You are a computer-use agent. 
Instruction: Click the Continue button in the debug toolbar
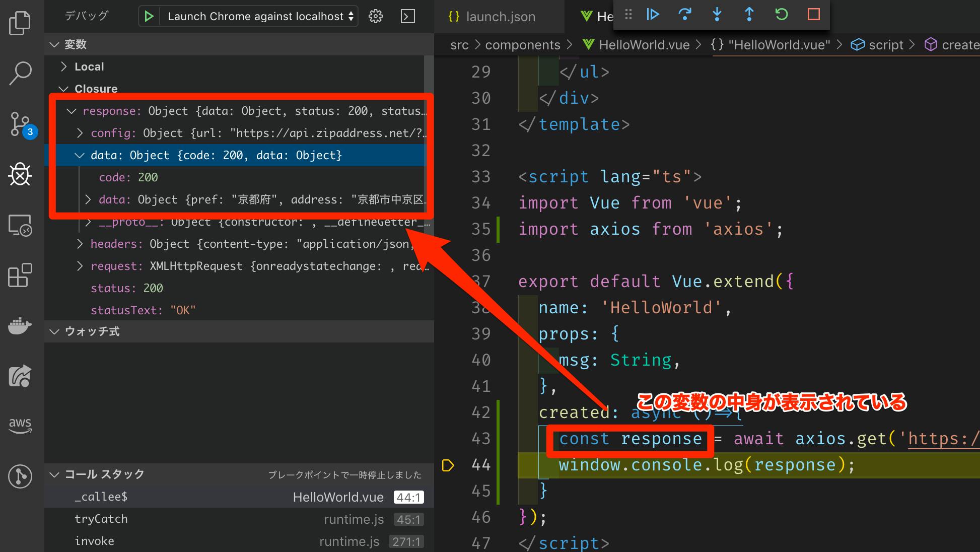click(653, 15)
